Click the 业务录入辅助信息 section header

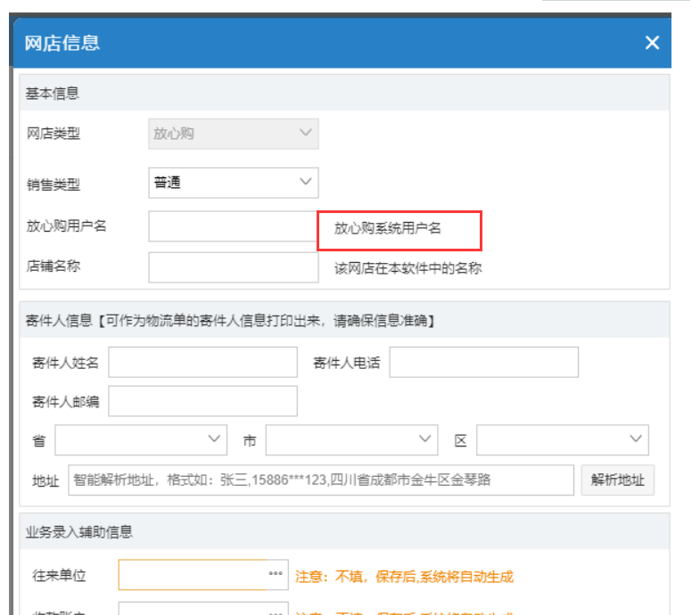[344, 531]
